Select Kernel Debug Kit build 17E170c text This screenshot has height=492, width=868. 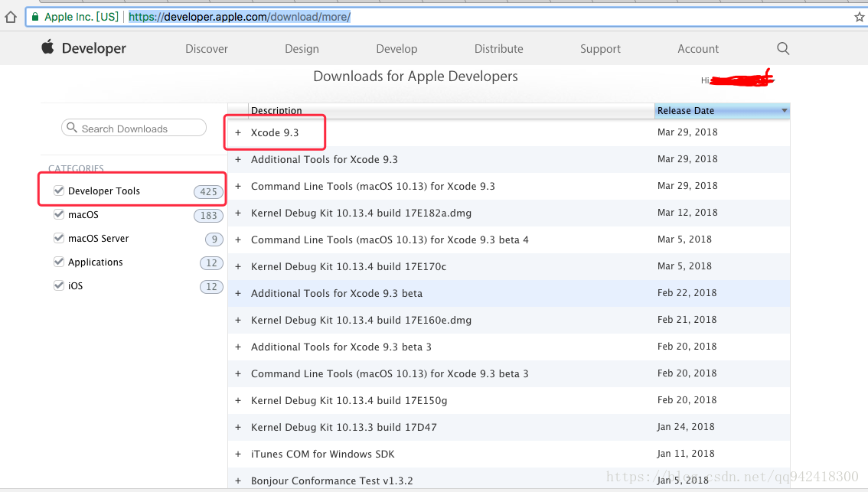349,267
